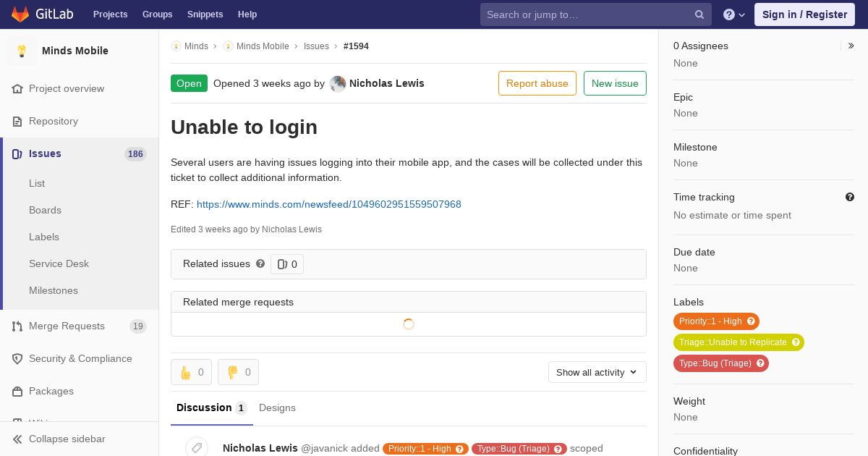Select the Boards sub-item
The width and height of the screenshot is (868, 456).
click(x=45, y=210)
